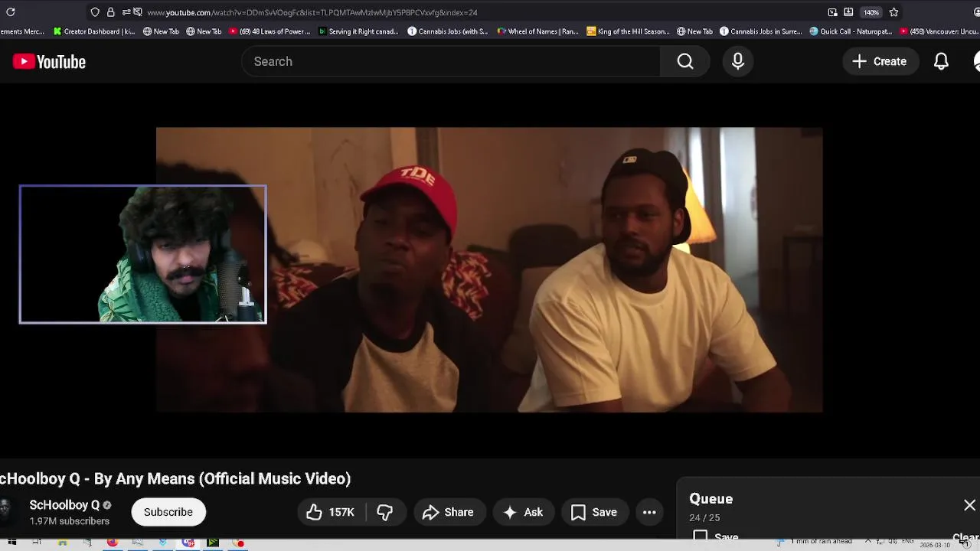The image size is (980, 551).
Task: Click ScHoolboy Q channel avatar
Action: click(6, 512)
